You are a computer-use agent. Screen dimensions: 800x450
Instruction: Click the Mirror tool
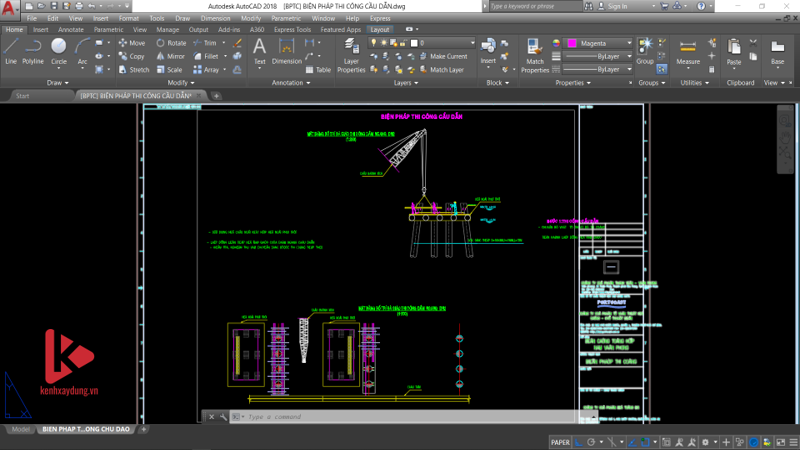(171, 56)
